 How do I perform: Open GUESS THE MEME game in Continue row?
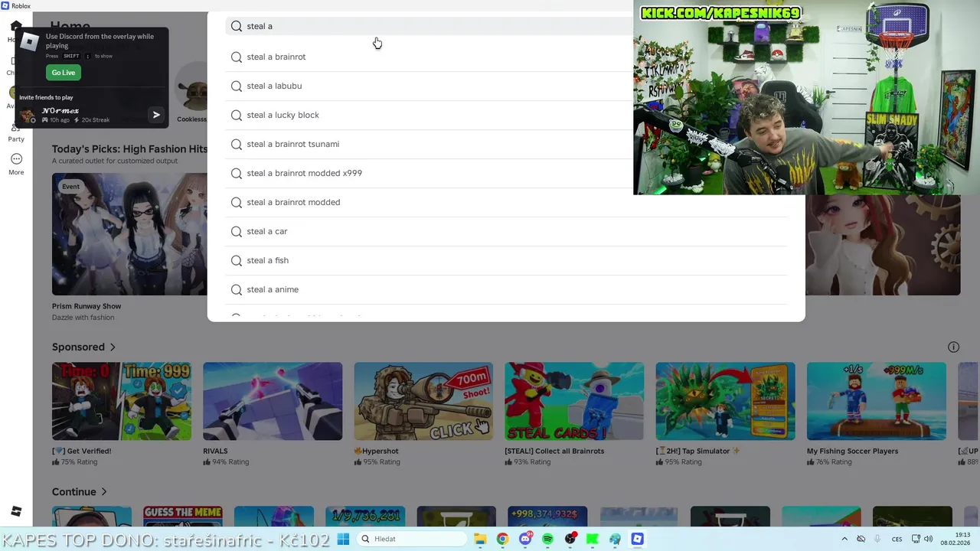tap(183, 517)
